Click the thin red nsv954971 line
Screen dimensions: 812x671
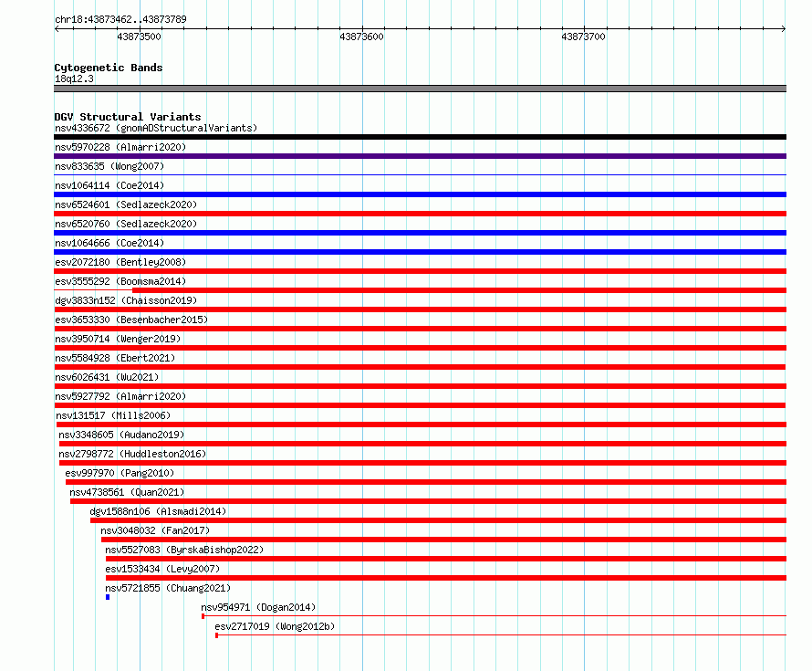pyautogui.click(x=494, y=616)
